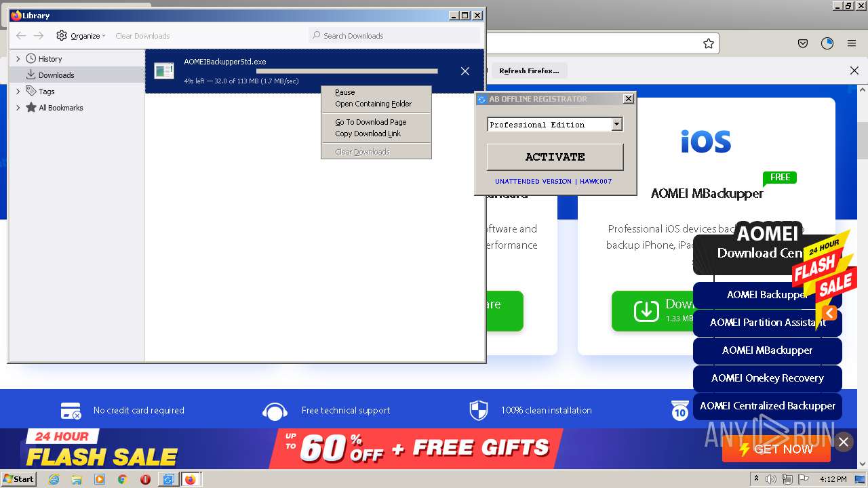Expand the History tree node
The height and width of the screenshot is (488, 868).
click(x=18, y=59)
